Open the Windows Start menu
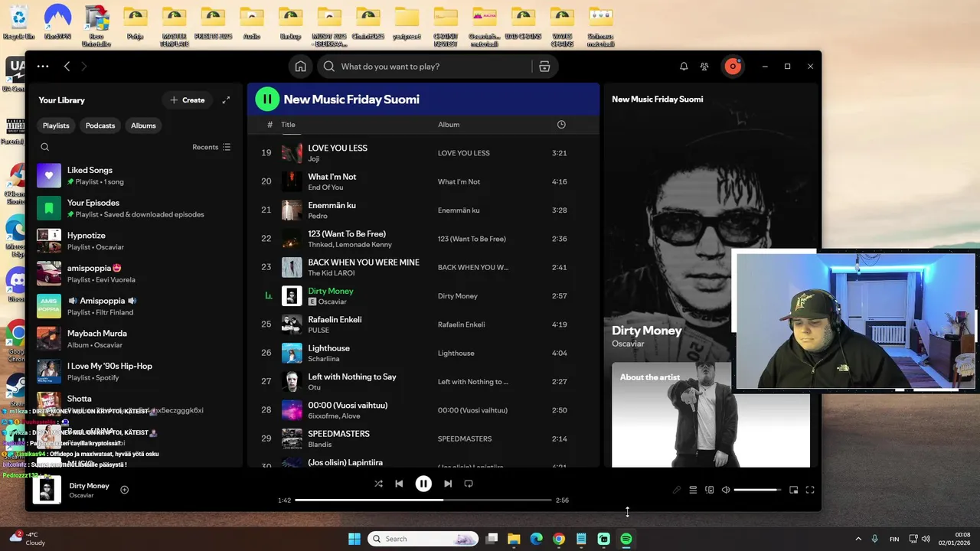 (x=354, y=539)
